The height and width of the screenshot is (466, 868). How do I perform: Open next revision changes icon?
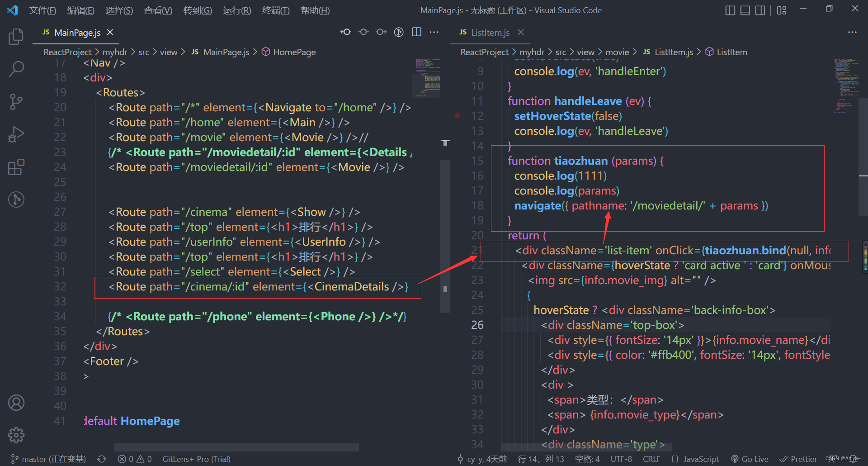pyautogui.click(x=381, y=32)
